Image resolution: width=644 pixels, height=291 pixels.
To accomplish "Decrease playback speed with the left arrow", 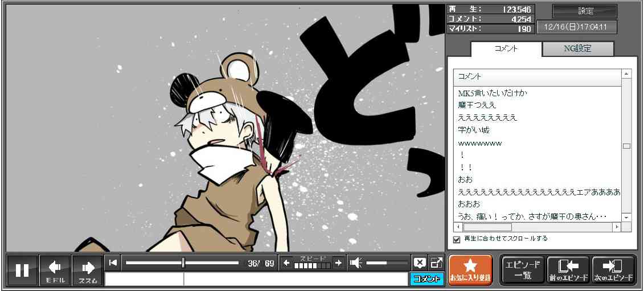I will 286,263.
